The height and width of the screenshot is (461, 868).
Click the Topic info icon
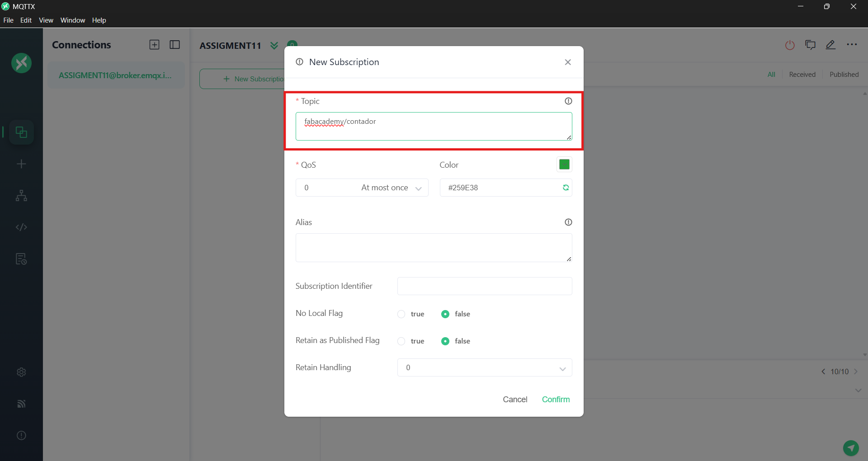click(x=568, y=101)
